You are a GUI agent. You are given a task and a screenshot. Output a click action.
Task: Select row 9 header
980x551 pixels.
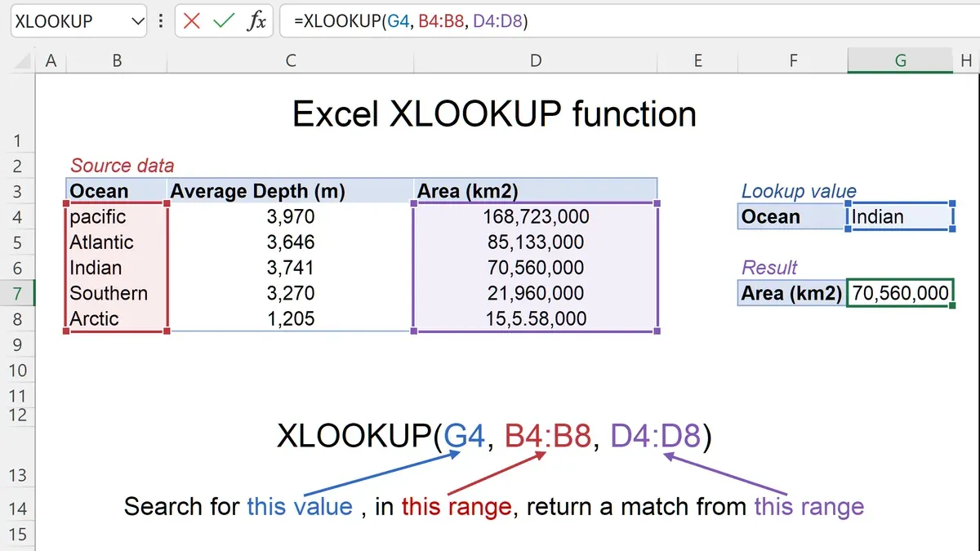[x=17, y=344]
